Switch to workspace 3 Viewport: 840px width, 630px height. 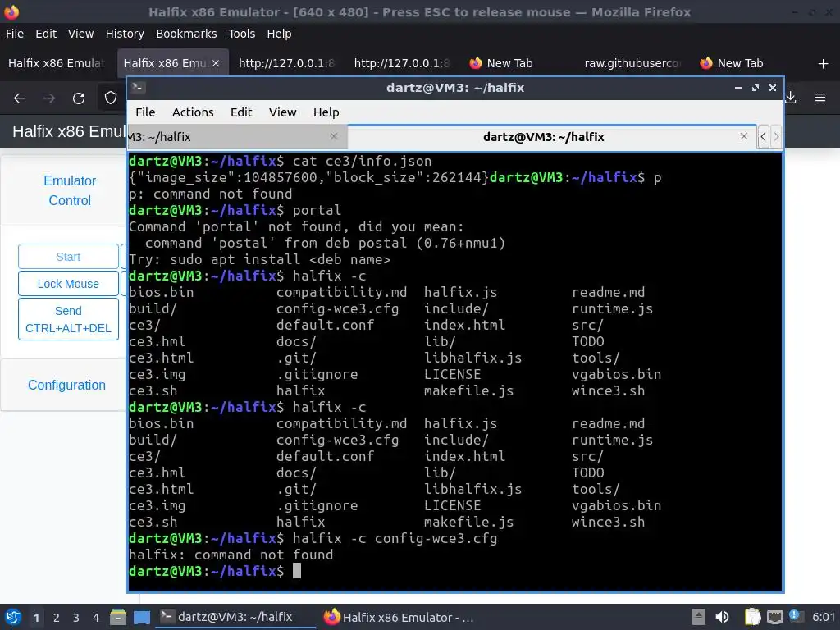click(x=76, y=618)
